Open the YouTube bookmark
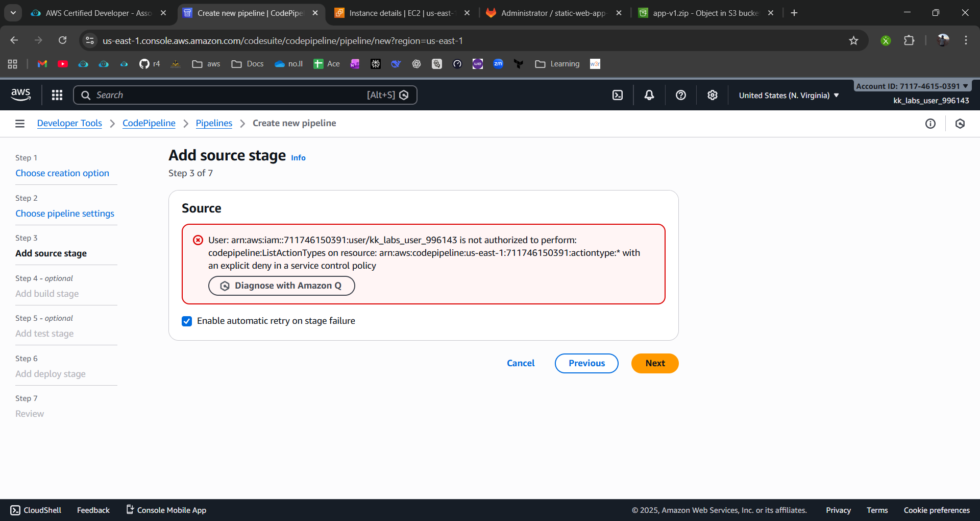Image resolution: width=980 pixels, height=521 pixels. click(63, 64)
